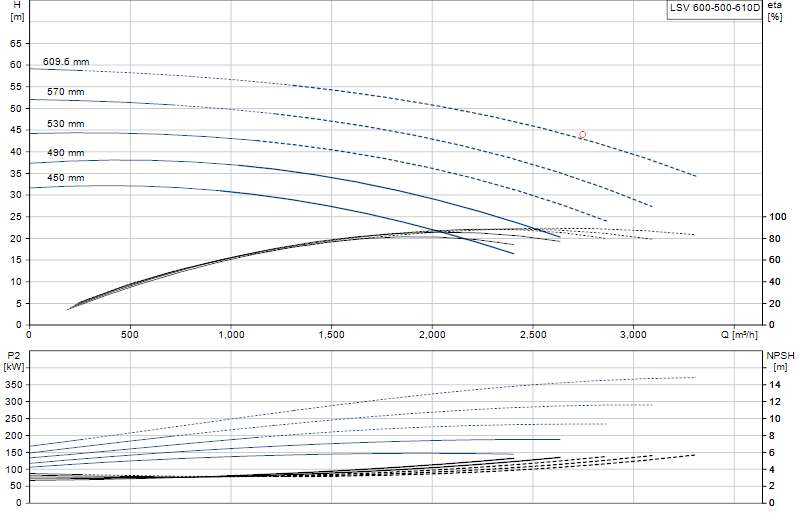Click the 1,500 flow axis tick
The image size is (800, 520).
[332, 335]
